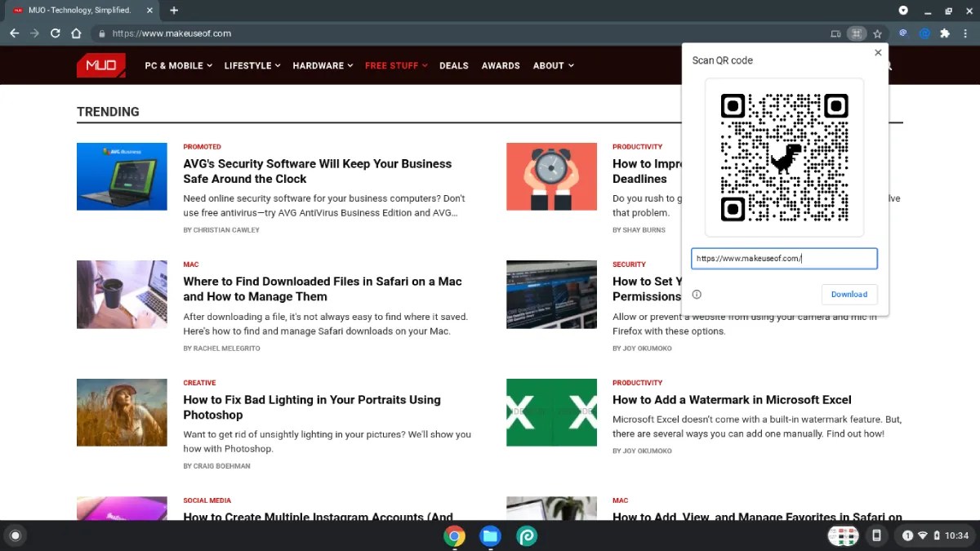Viewport: 980px width, 551px height.
Task: Select the FREE STUFF menu item
Action: click(x=391, y=65)
